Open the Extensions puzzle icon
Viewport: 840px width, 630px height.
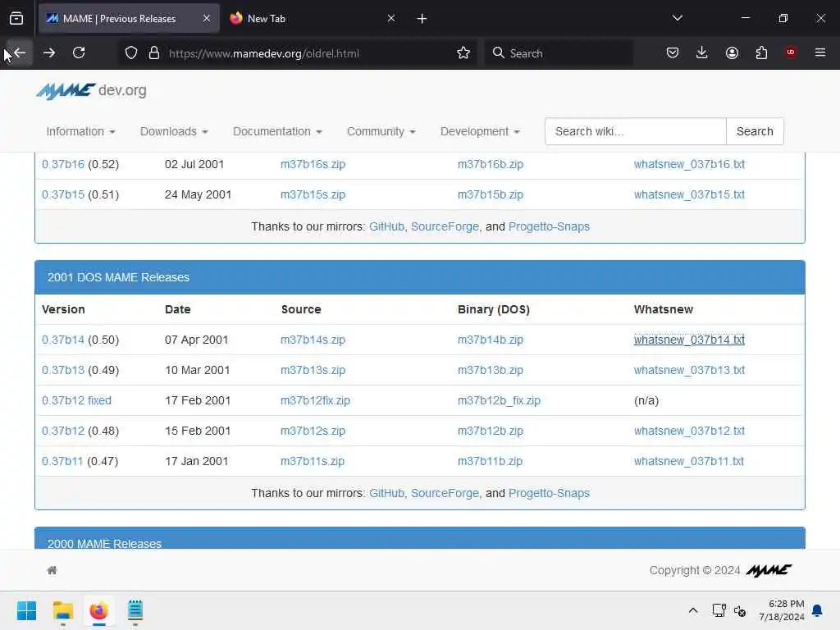761,53
